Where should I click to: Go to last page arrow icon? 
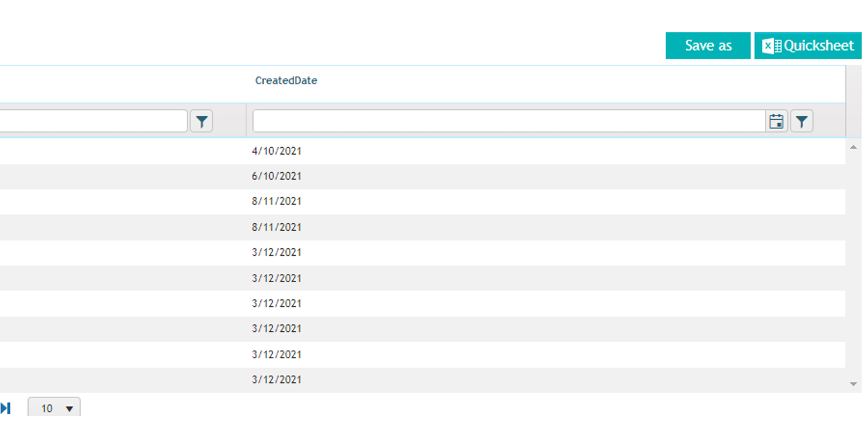[x=6, y=409]
